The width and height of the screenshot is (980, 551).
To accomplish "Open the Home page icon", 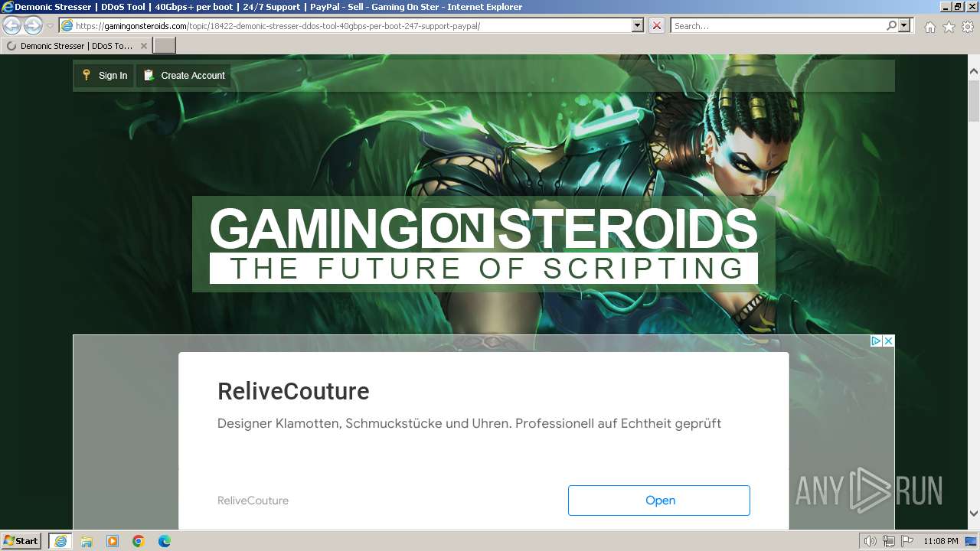I will tap(929, 27).
